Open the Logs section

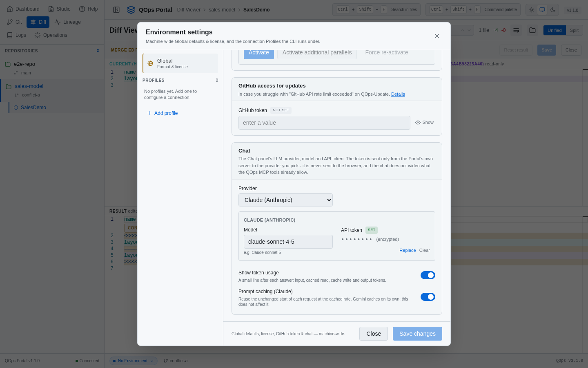[x=17, y=35]
